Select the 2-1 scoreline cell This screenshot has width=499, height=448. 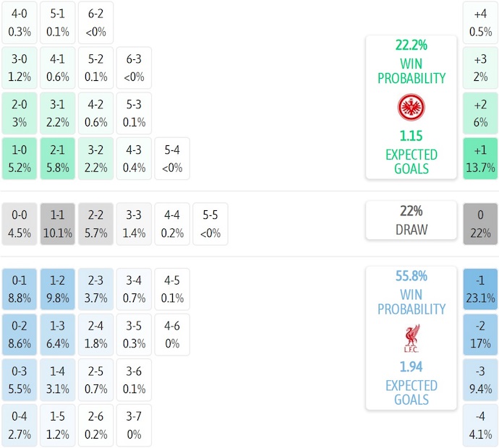59,158
